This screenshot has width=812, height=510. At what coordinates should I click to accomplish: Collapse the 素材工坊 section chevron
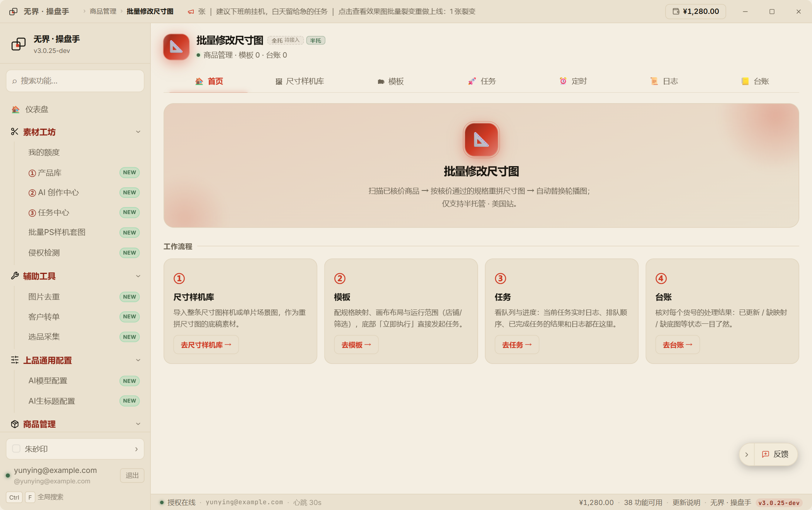138,132
